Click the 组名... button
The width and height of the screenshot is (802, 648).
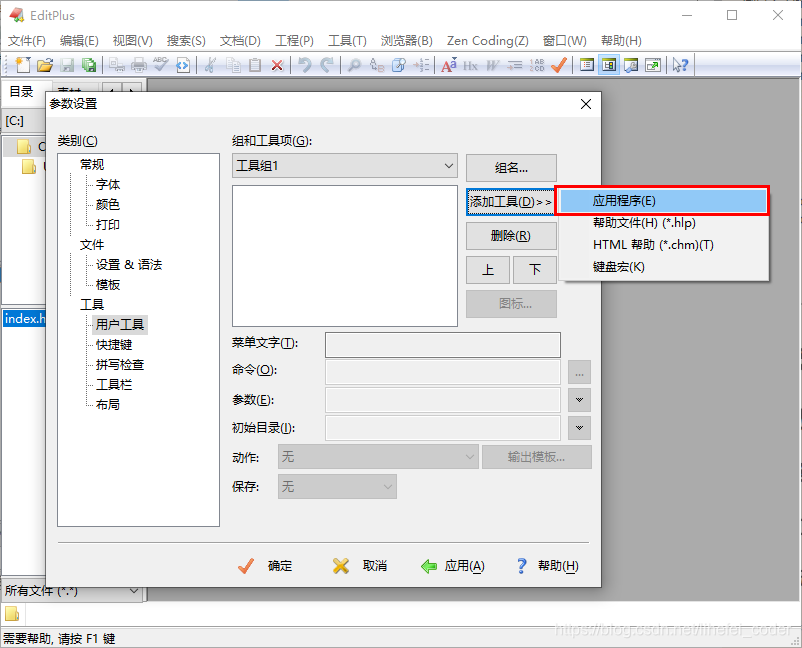[x=511, y=168]
